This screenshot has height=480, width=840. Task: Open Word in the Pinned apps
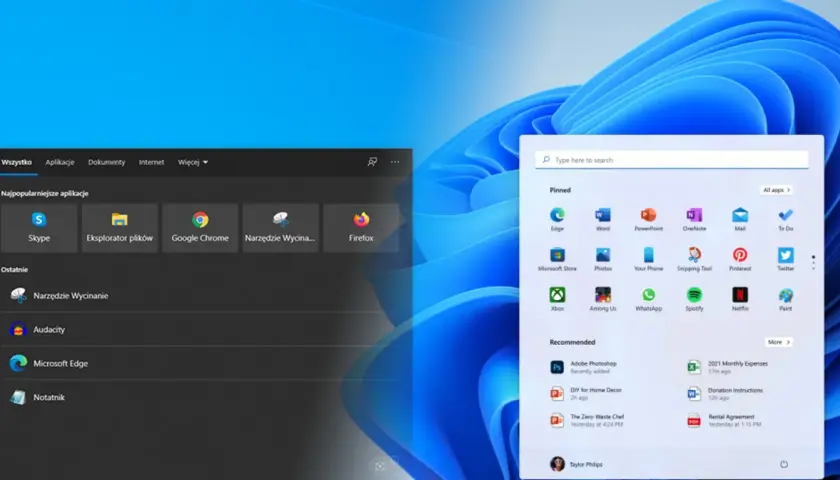603,220
